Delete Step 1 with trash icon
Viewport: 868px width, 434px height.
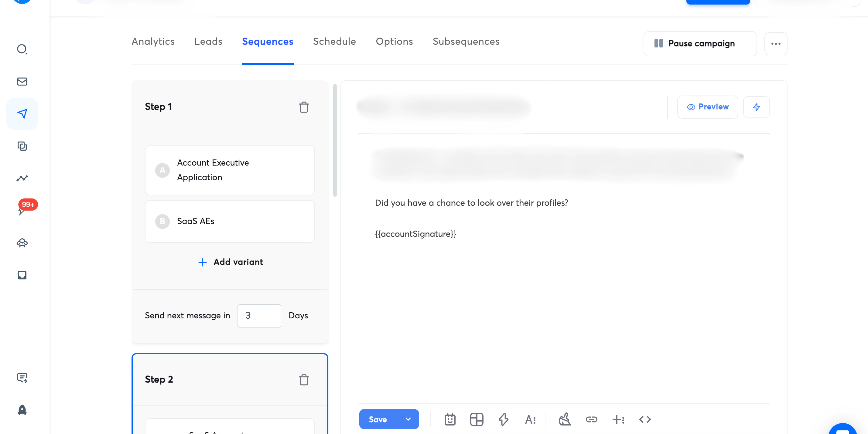[x=304, y=107]
